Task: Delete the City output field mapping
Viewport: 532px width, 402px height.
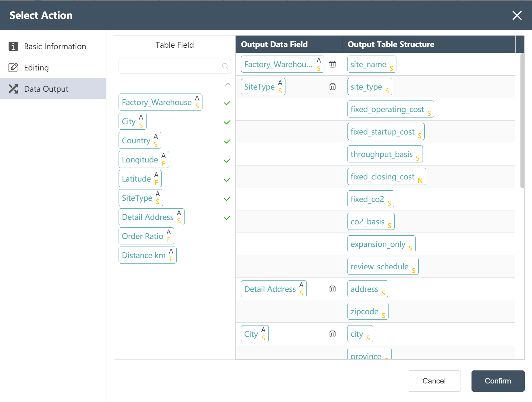Action: tap(333, 334)
